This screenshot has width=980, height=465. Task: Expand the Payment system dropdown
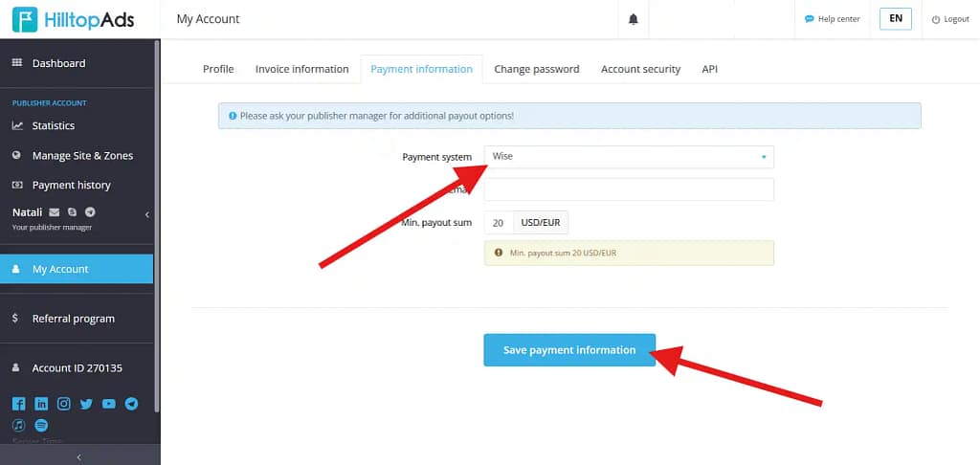[x=629, y=157]
